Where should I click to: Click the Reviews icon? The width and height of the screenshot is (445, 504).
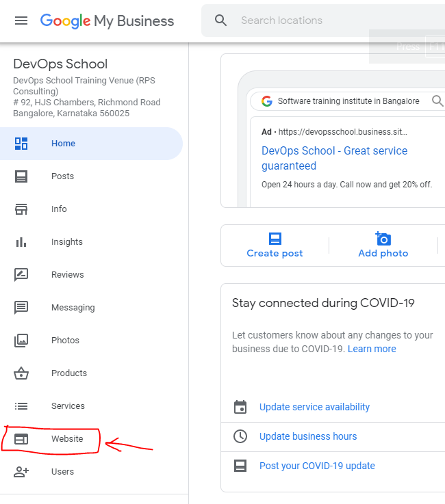pos(21,274)
